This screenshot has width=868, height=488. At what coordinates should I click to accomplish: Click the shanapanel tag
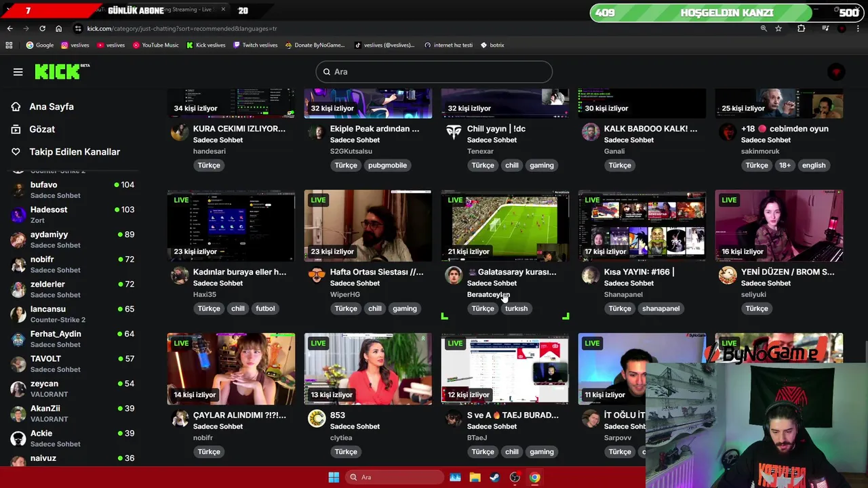pyautogui.click(x=661, y=308)
